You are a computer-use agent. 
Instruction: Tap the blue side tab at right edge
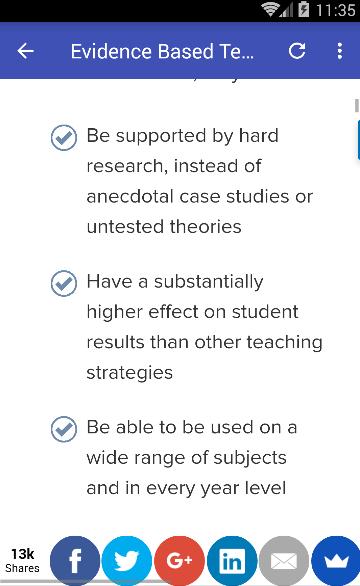click(359, 140)
